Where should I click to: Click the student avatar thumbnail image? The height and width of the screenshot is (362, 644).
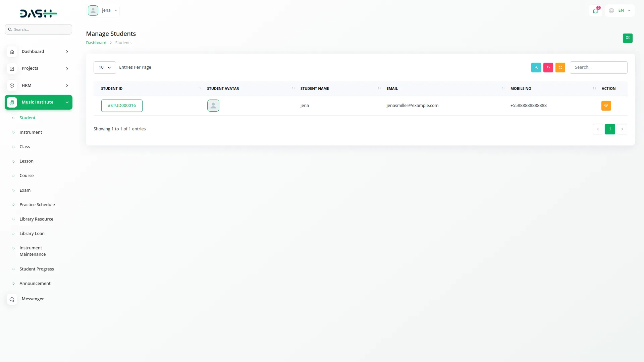(213, 106)
